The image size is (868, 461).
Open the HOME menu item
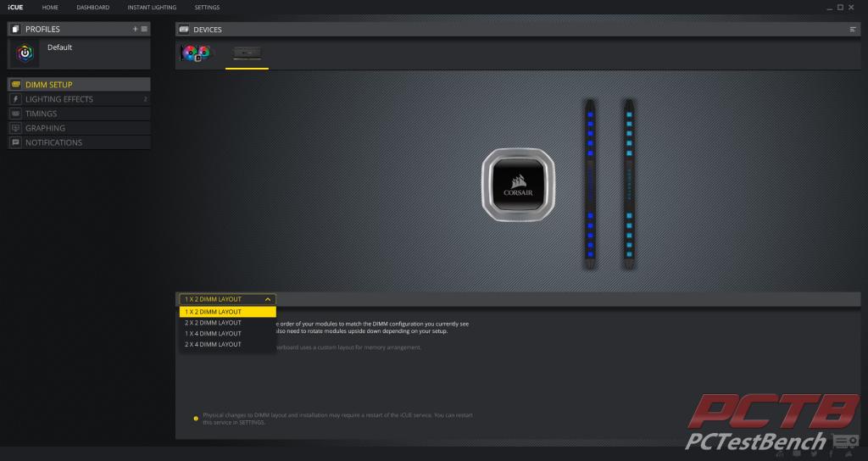pyautogui.click(x=50, y=7)
